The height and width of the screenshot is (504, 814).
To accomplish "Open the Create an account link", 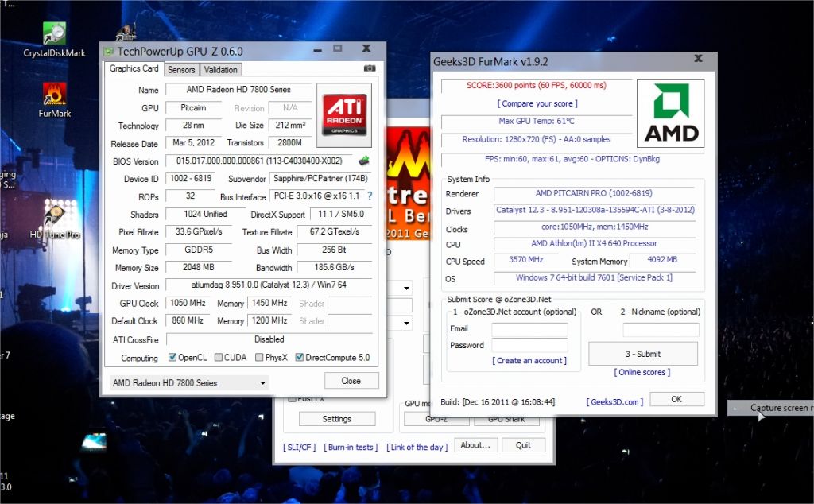I will [x=529, y=360].
